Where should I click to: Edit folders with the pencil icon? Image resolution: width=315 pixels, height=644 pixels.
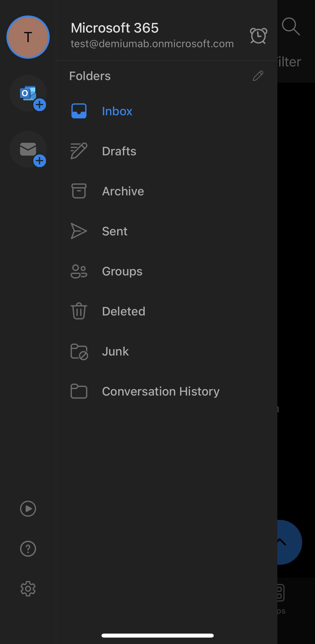coord(258,76)
